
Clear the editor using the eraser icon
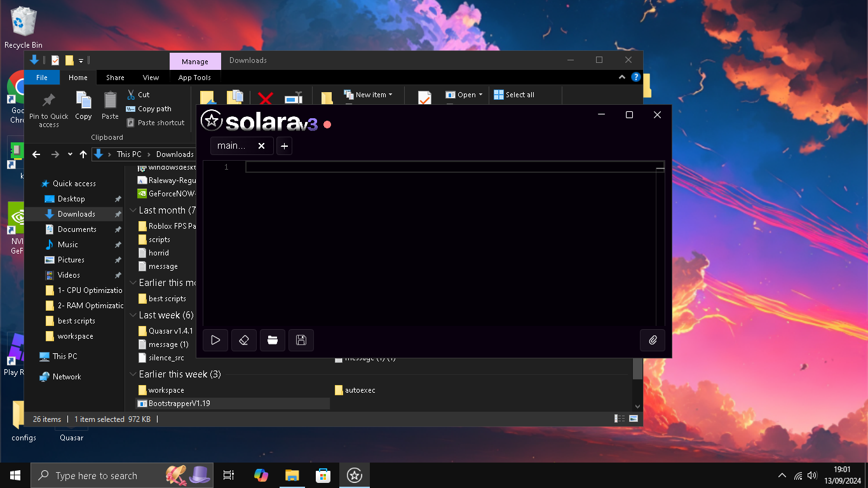244,340
